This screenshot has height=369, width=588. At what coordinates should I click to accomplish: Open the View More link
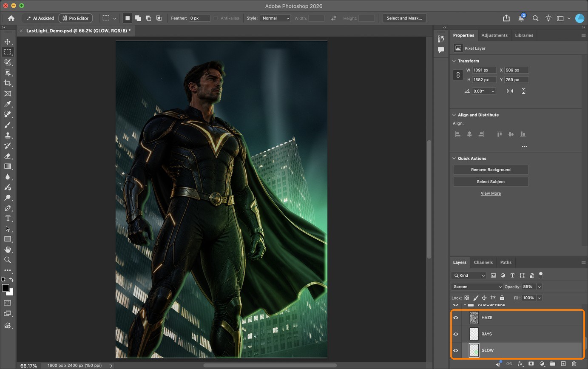coord(491,193)
